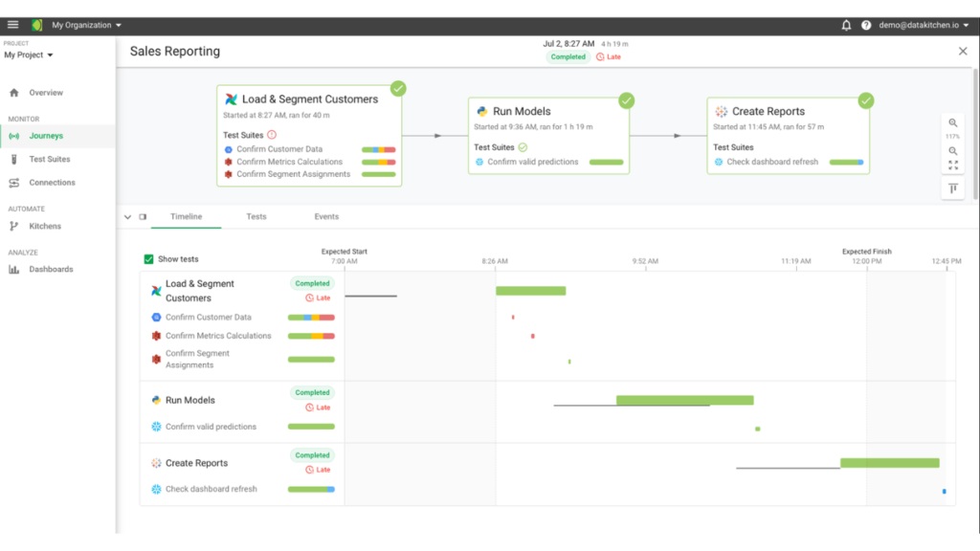Go to Test Suites in sidebar

pos(50,160)
